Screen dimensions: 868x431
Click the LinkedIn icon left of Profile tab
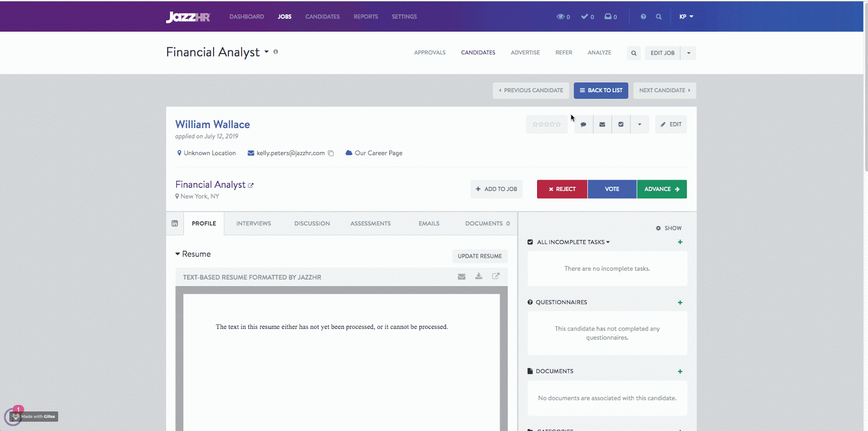175,224
